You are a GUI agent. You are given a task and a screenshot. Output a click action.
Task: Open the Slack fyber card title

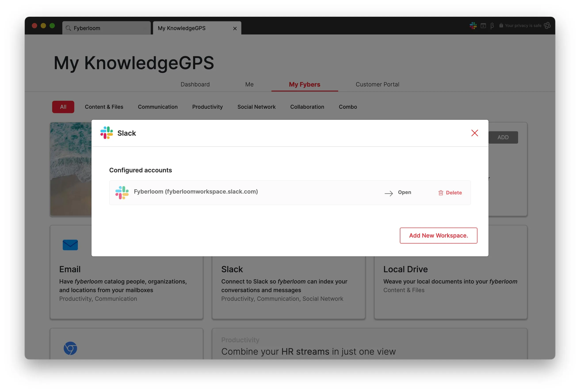(x=232, y=269)
